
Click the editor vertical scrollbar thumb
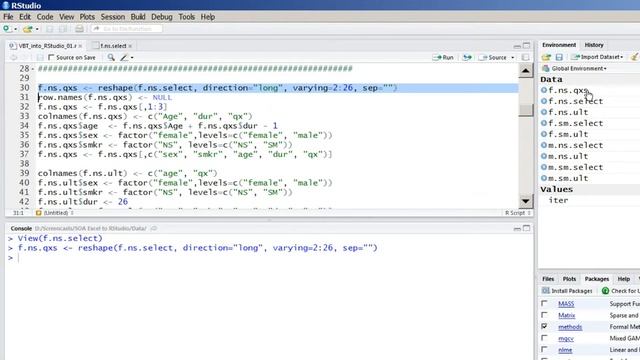coord(526,109)
